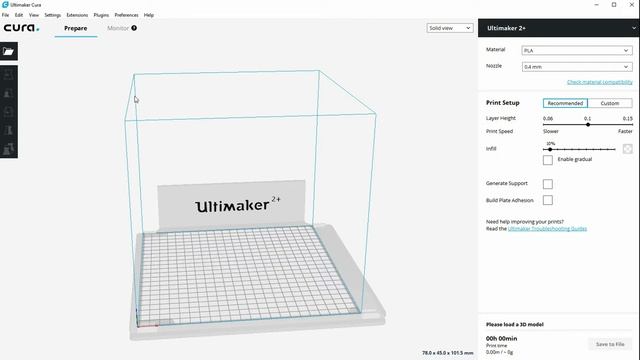Select the Scale tool in left toolbar

pos(9,93)
